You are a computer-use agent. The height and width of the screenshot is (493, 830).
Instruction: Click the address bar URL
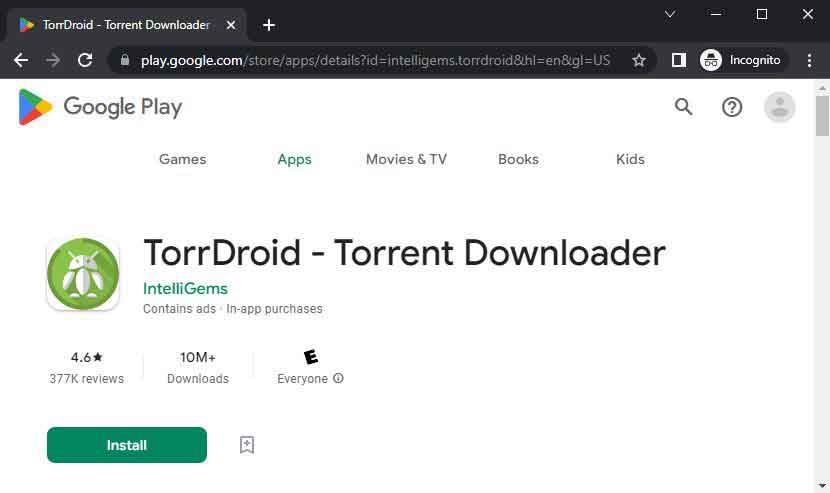coord(375,60)
